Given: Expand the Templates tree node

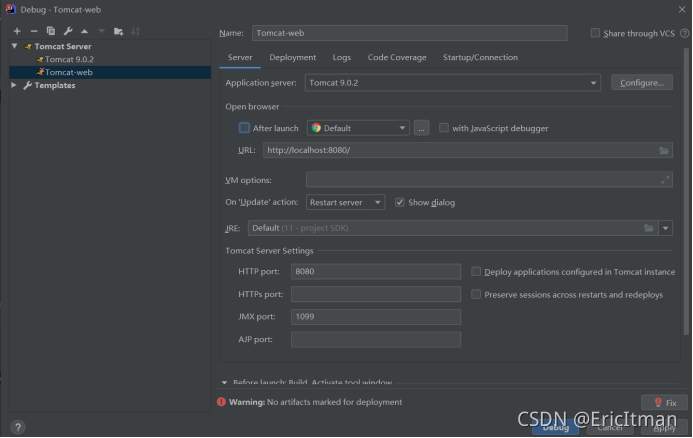Looking at the screenshot, I should (x=14, y=85).
